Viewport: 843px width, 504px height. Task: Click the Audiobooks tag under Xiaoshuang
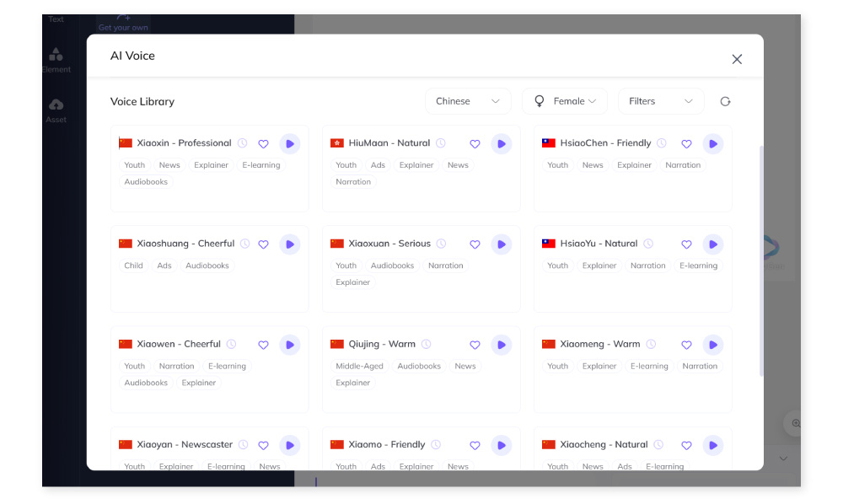tap(207, 265)
